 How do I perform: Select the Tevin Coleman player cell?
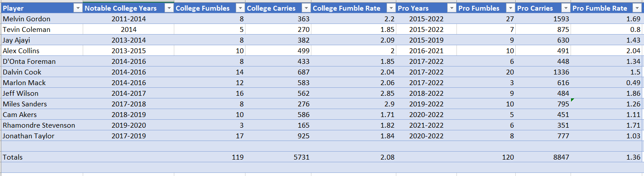tap(42, 29)
